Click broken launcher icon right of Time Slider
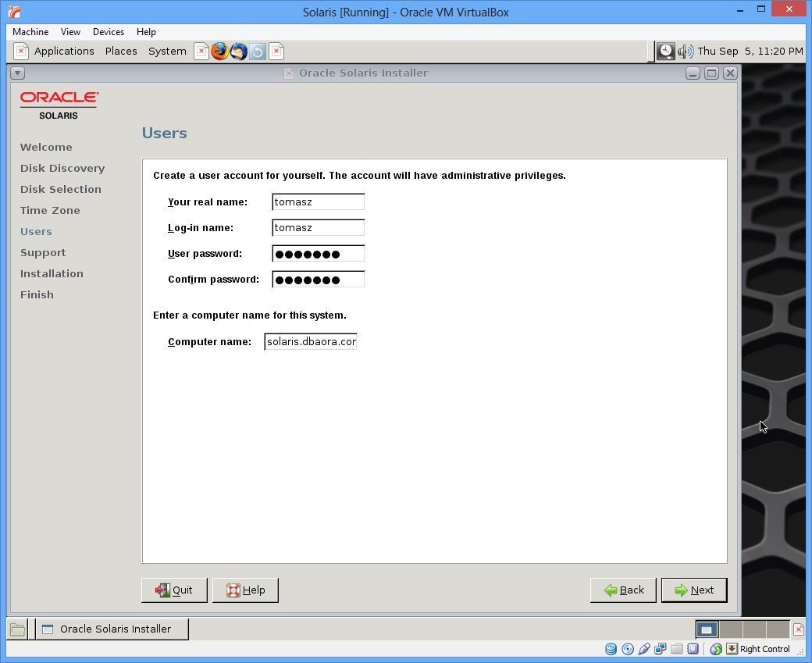Viewport: 812px width, 663px height. (x=276, y=52)
